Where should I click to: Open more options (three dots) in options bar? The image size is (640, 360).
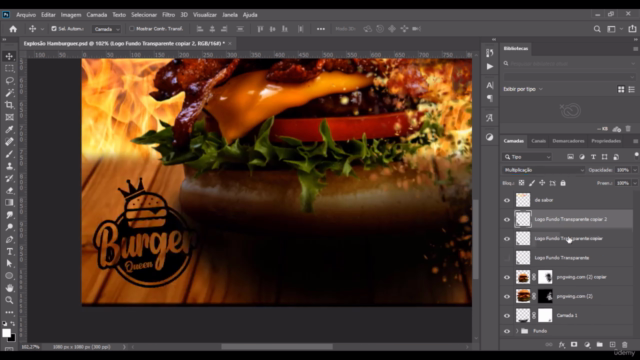321,29
